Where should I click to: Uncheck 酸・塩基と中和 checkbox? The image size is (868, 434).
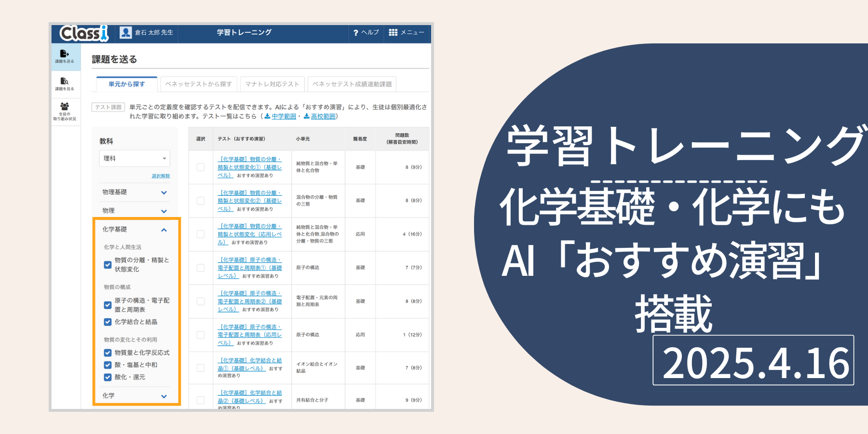(x=108, y=365)
